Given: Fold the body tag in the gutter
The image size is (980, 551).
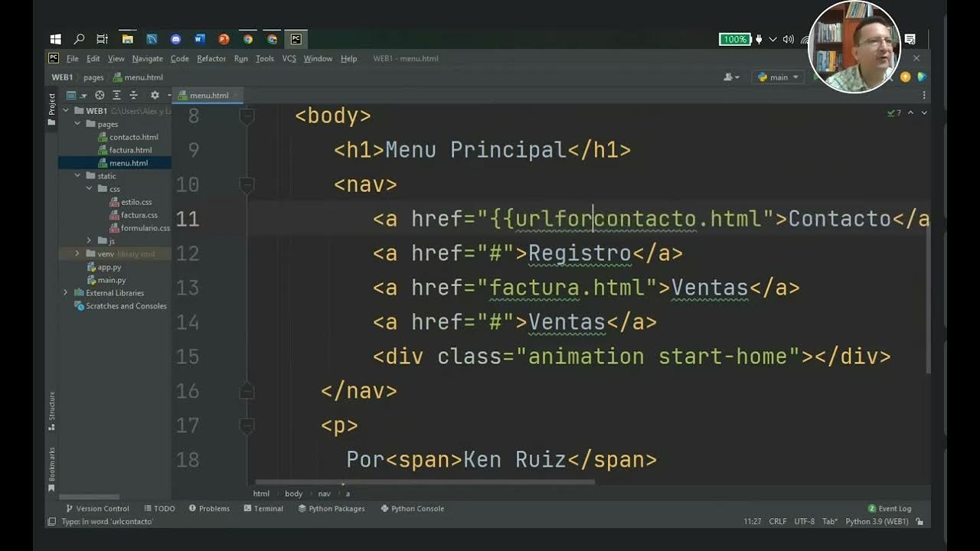Looking at the screenshot, I should click(x=247, y=116).
